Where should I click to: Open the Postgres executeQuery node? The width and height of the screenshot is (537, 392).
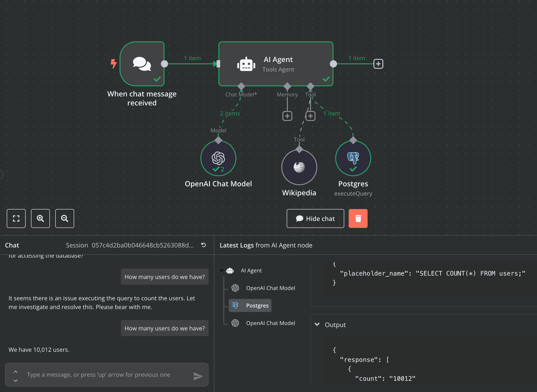[353, 158]
